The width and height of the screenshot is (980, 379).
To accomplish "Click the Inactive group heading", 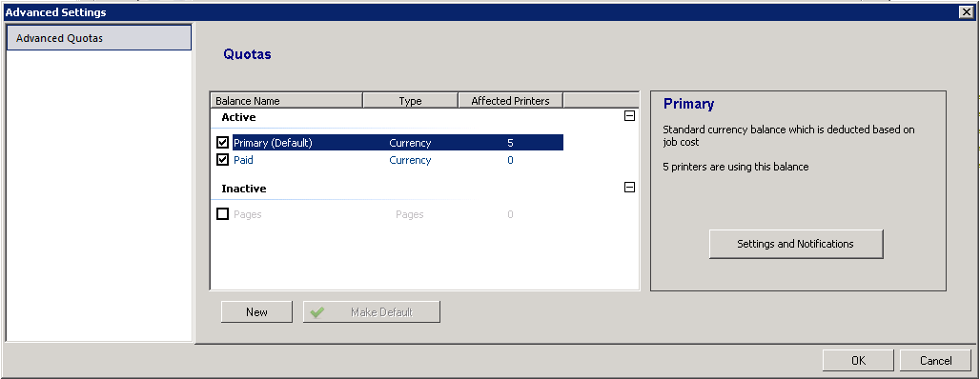I will tap(244, 188).
